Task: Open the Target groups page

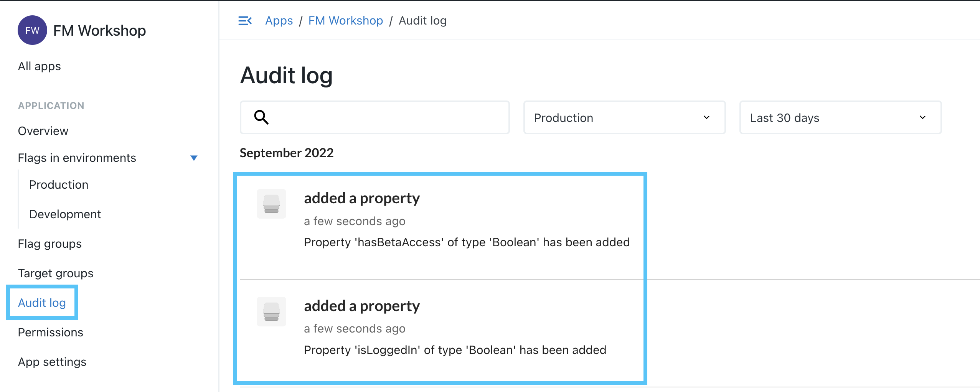Action: [55, 273]
